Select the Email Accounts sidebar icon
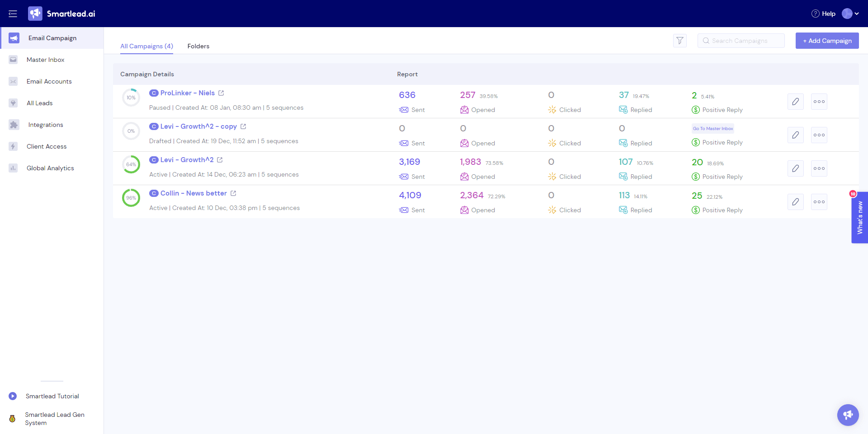This screenshot has height=434, width=868. click(13, 81)
